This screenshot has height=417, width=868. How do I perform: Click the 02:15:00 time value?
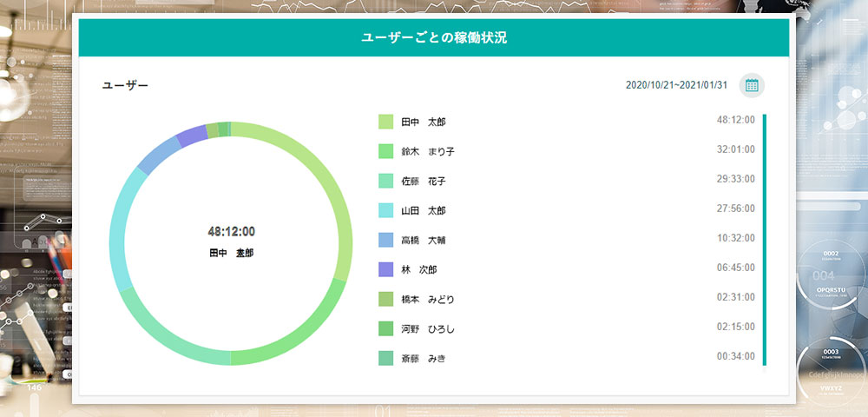coord(736,327)
